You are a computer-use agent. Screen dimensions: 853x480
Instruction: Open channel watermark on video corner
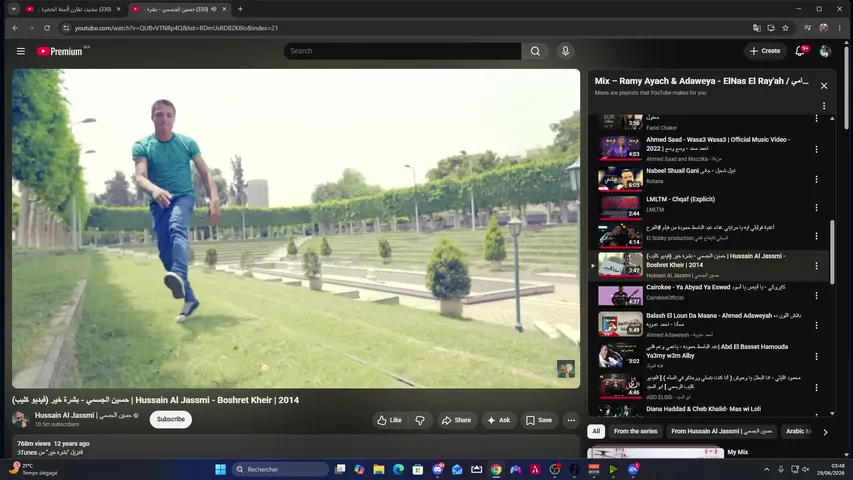(x=566, y=369)
